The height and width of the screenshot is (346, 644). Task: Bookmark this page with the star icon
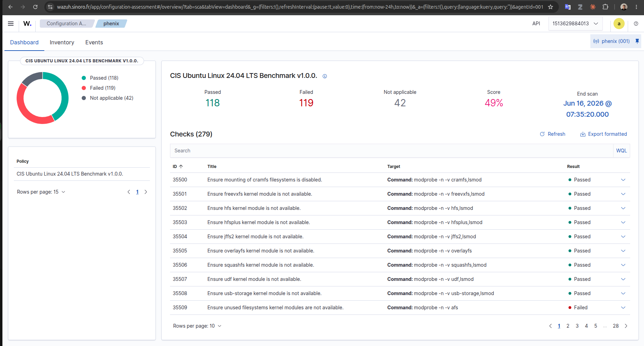[551, 7]
